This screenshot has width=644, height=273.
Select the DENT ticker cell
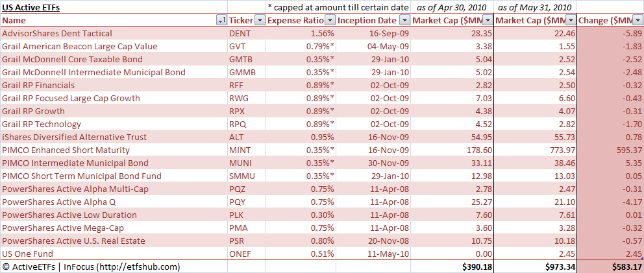(247, 33)
